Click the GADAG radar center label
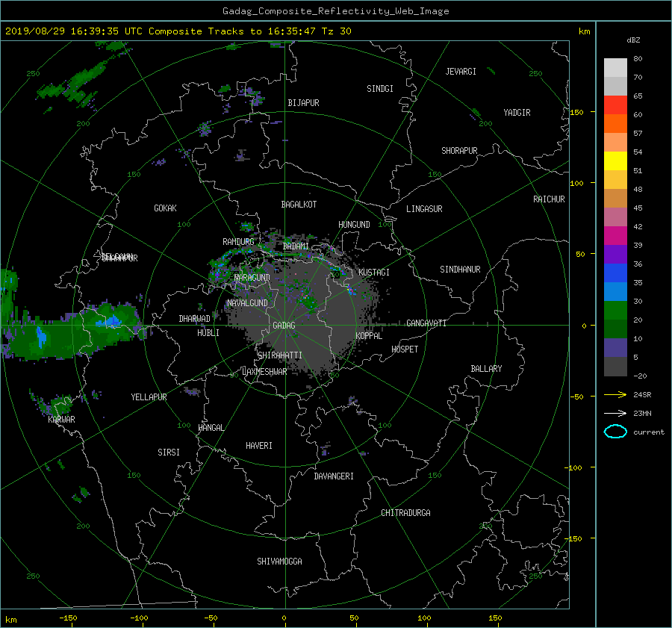This screenshot has height=628, width=672. click(x=284, y=326)
